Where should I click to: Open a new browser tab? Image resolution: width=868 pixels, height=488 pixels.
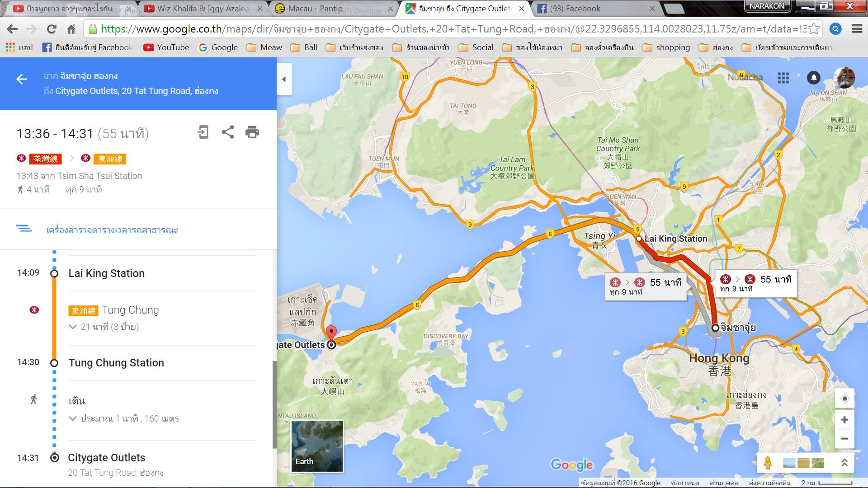pyautogui.click(x=674, y=9)
